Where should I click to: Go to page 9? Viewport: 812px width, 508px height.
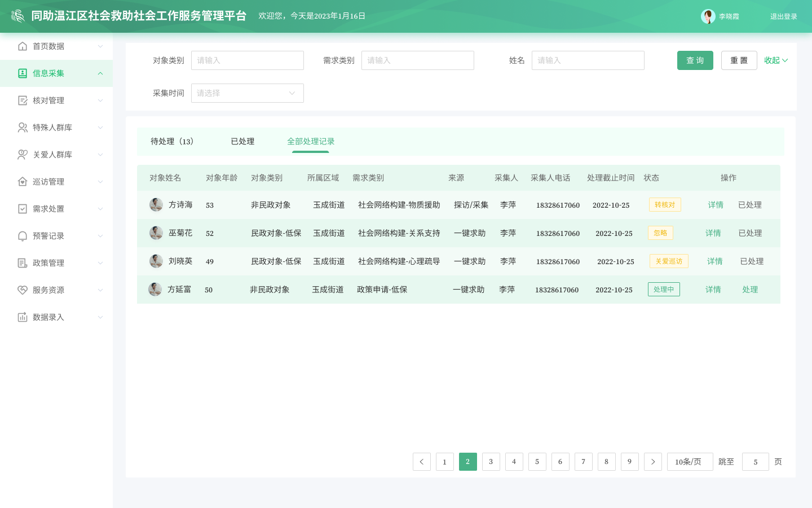coord(630,462)
